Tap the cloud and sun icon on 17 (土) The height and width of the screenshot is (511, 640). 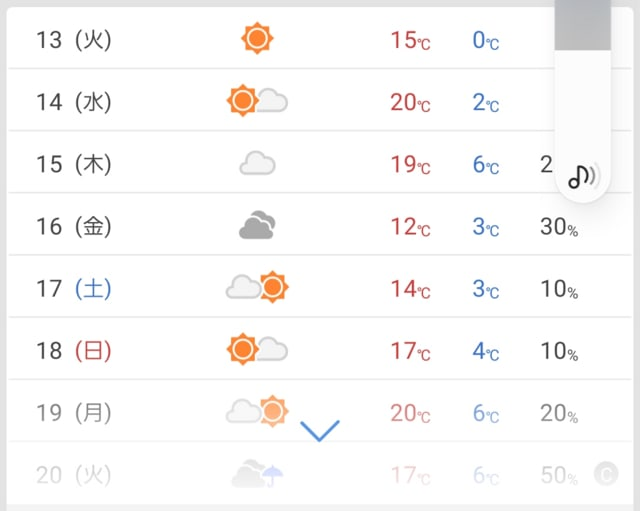point(257,287)
